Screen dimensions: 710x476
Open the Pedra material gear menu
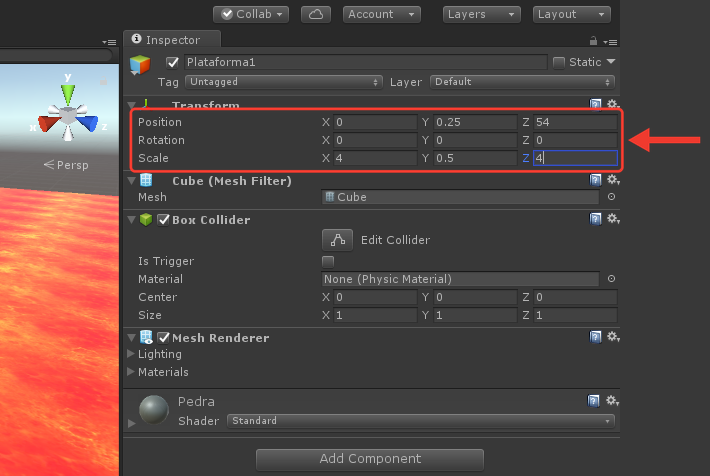tap(613, 401)
